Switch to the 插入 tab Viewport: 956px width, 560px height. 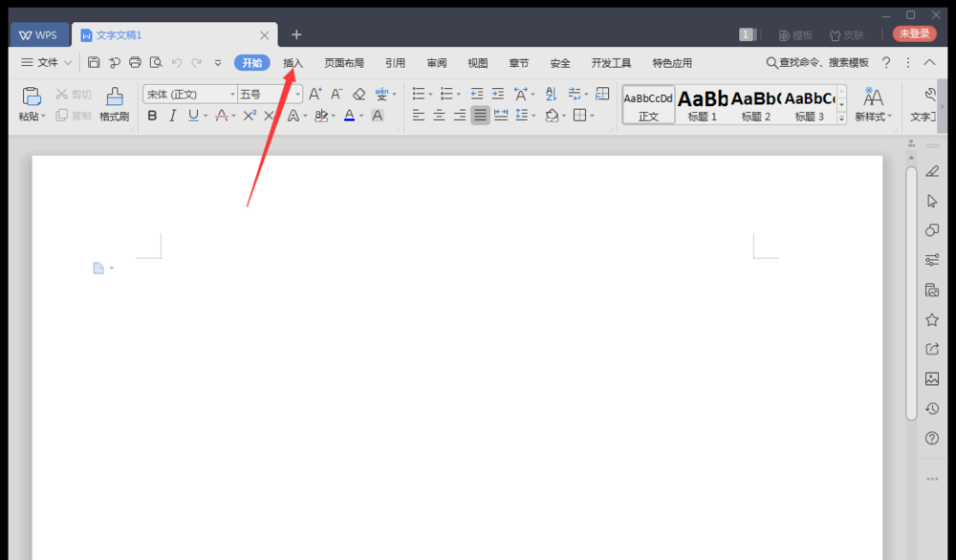pos(293,63)
